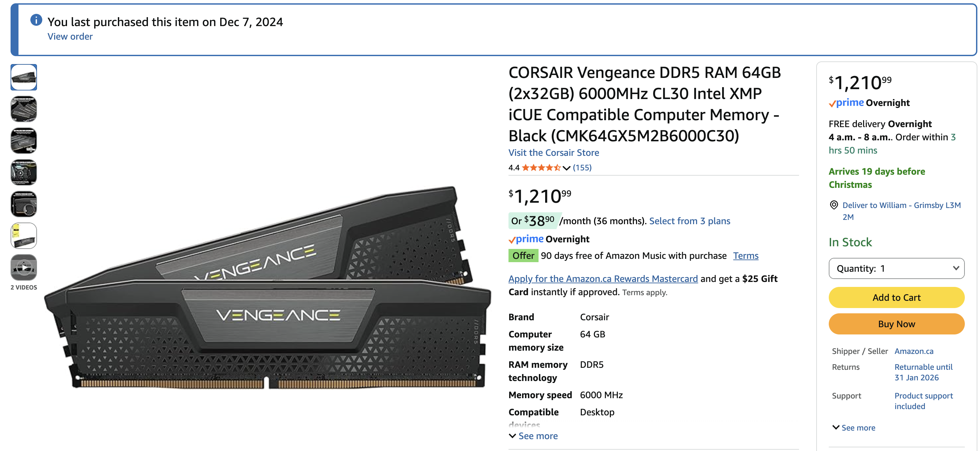Screen dimensions: 980x451
Task: Open the View order link
Action: pos(70,37)
